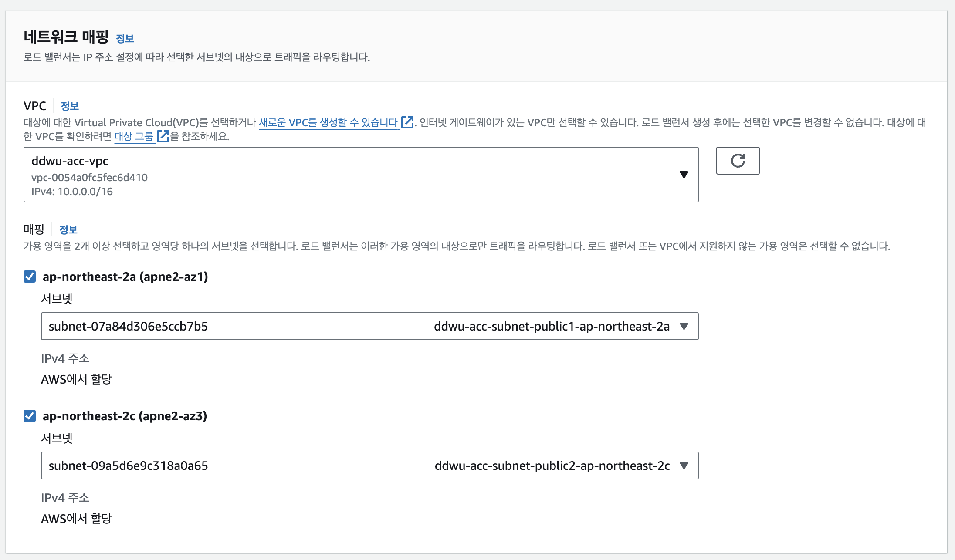Click ddwu-acc-subnet-public2-ap-northeast-2c subnet name
955x560 pixels.
[x=552, y=466]
